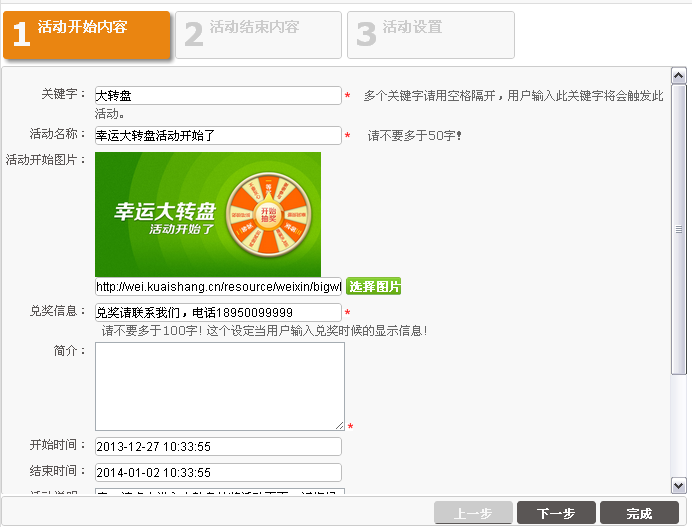Viewport: 692px width, 527px height.
Task: Click the scrollbar down arrow
Action: tap(679, 485)
